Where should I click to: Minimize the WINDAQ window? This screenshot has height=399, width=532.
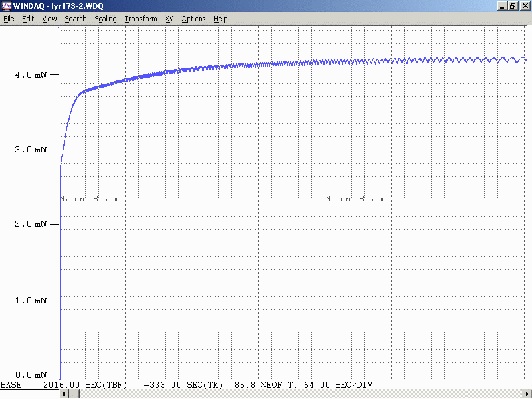coord(502,6)
